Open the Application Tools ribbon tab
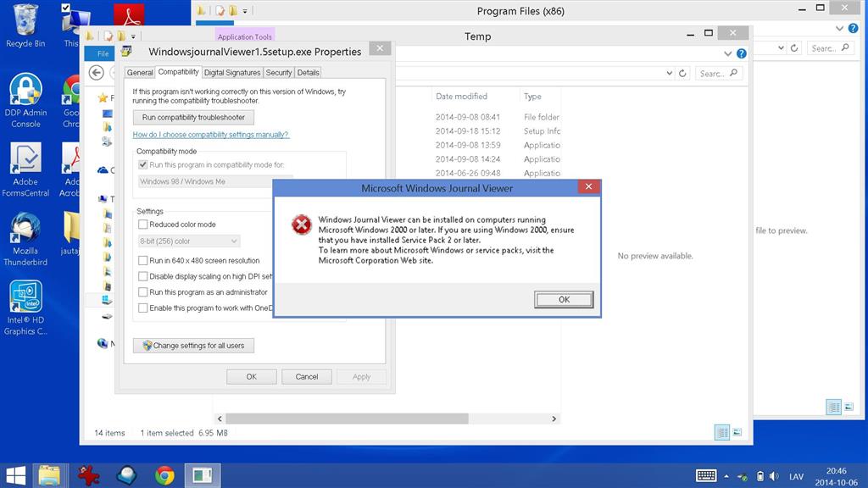This screenshot has height=488, width=868. [x=244, y=36]
